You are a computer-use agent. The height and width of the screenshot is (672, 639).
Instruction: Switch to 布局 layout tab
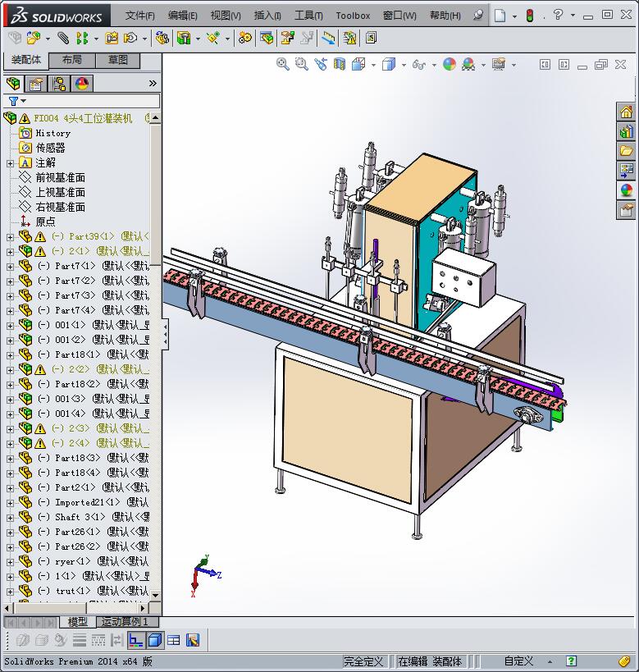pyautogui.click(x=72, y=60)
